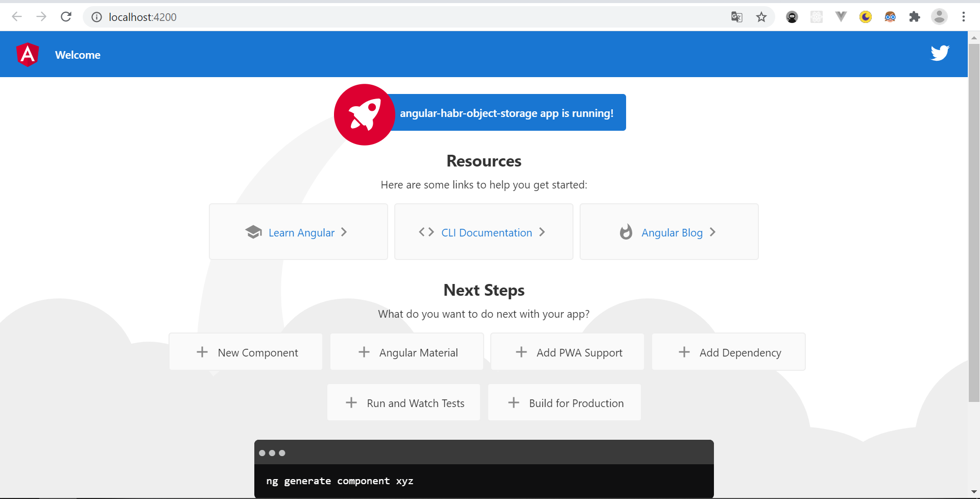Click the faded grey square extension icon
The image size is (980, 499).
pyautogui.click(x=817, y=17)
